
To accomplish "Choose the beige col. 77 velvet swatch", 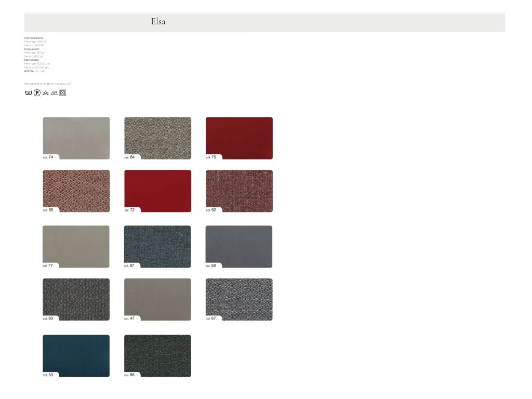I will [x=76, y=246].
